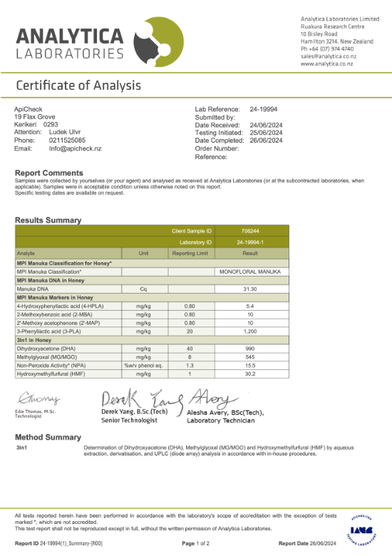Select Dihydroxyacetone (DHA) result 990
Screen dimensions: 392x556
click(x=250, y=349)
